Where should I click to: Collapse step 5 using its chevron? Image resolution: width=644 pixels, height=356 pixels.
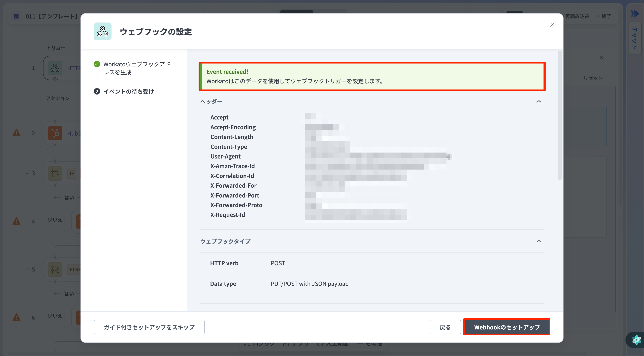point(27,270)
